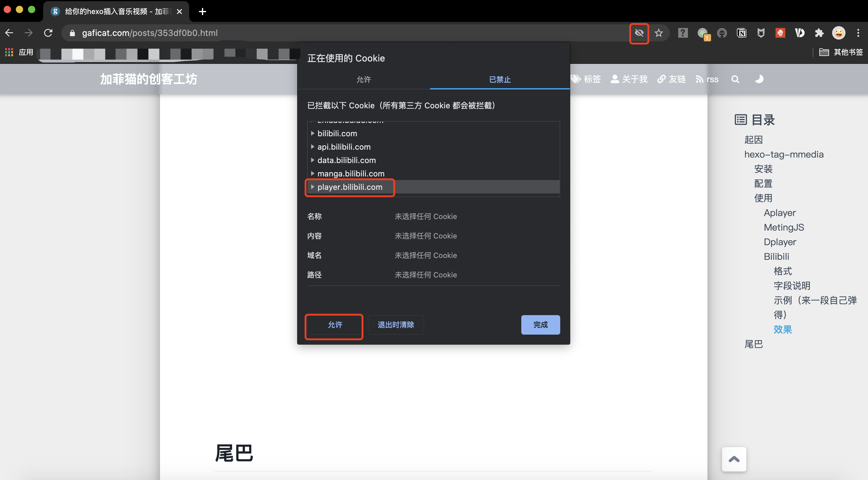Open a new browser tab
The image size is (868, 480).
[202, 12]
